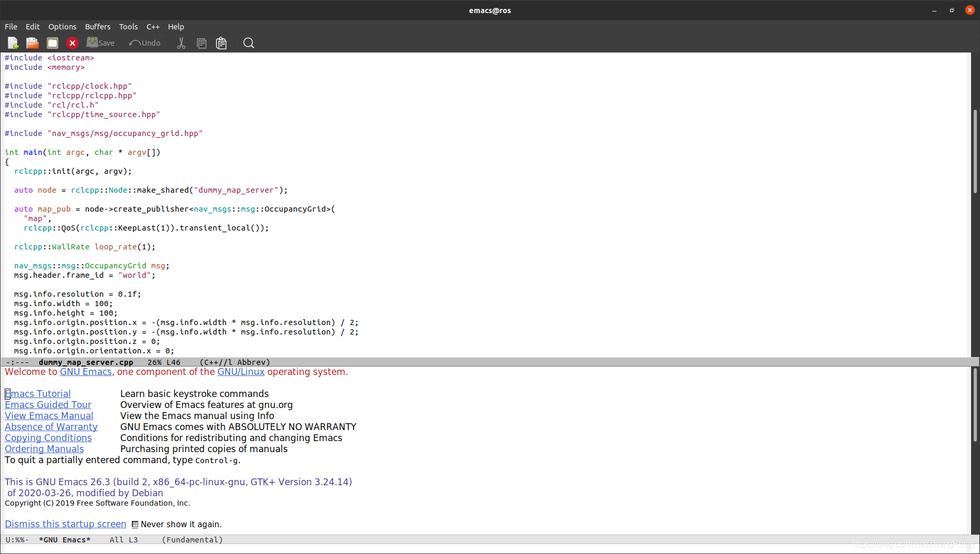Screen dimensions: 980x554
Task: Minimize the emacs@ros window
Action: click(x=934, y=11)
